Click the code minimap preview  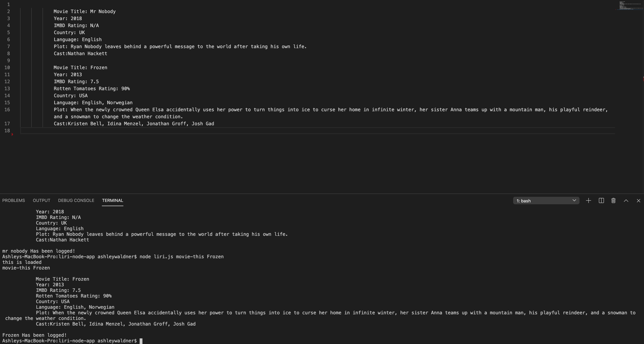pos(629,6)
